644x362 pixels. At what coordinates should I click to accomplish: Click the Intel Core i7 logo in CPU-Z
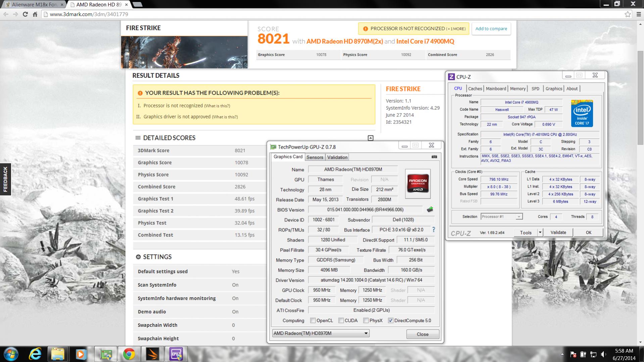click(x=582, y=113)
